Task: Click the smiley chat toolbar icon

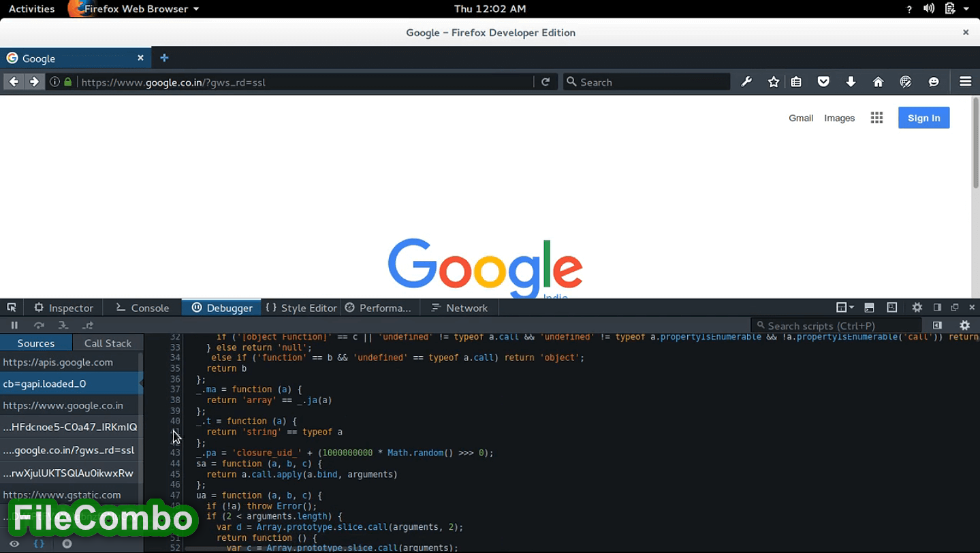Action: [x=934, y=82]
